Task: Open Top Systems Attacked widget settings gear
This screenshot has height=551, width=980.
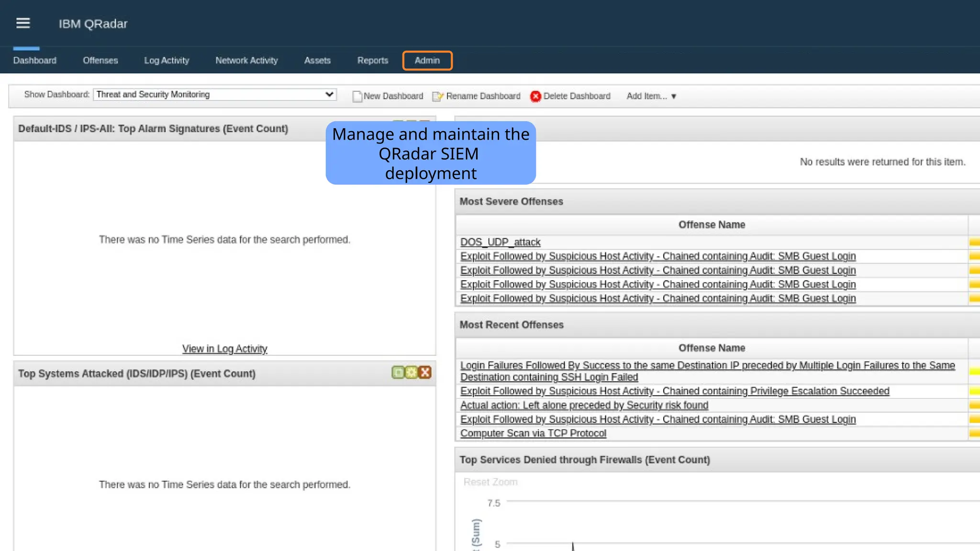Action: (x=412, y=373)
